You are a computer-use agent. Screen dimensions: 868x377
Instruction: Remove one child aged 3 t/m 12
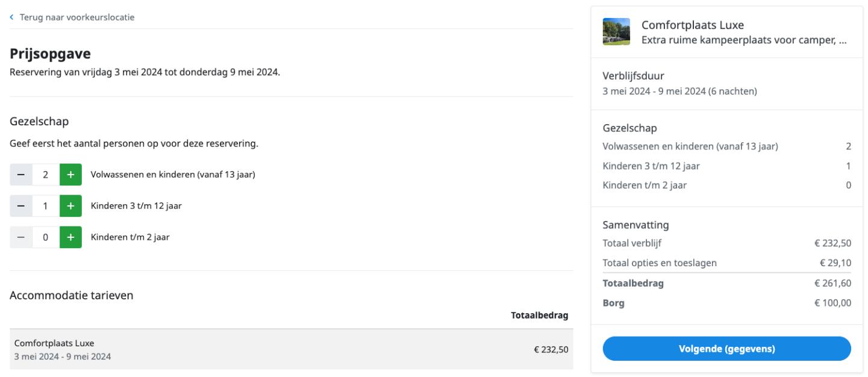[21, 206]
